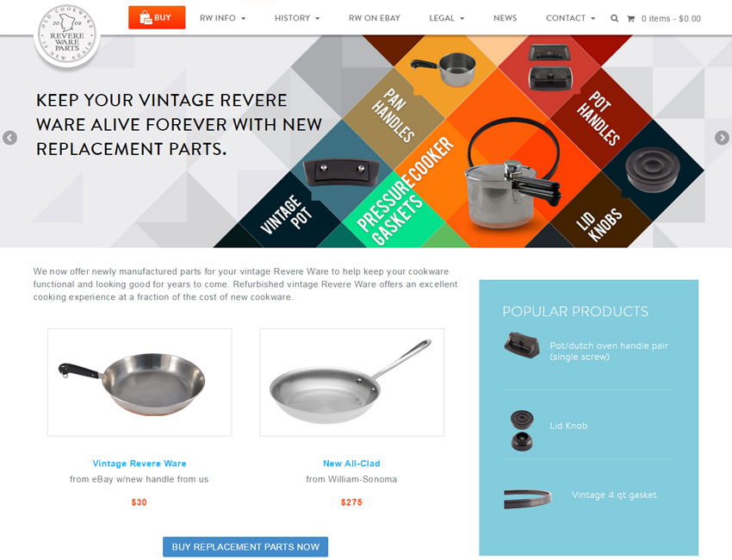Click the search magnifier icon
732x560 pixels.
click(614, 18)
